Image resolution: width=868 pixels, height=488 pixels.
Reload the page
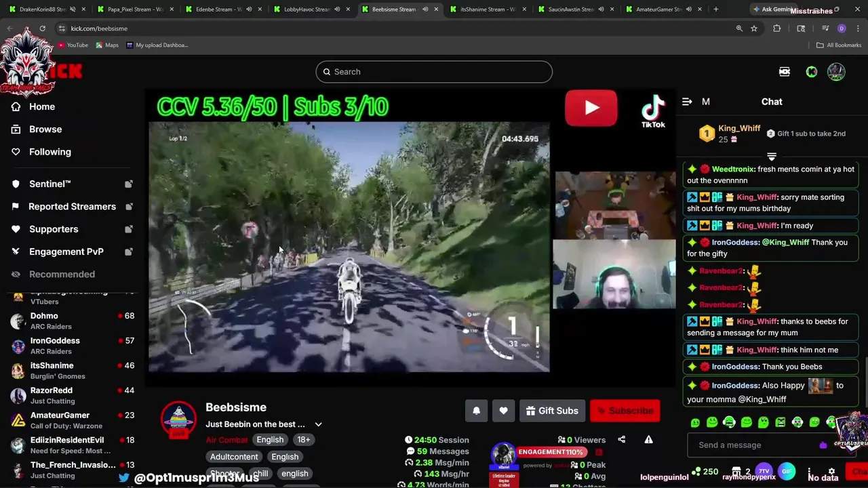[x=42, y=28]
